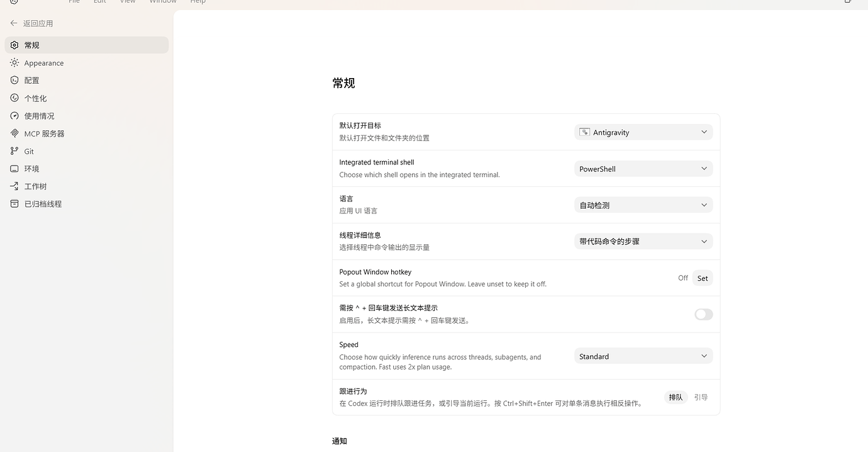
Task: Click 选择线程中命令输出的显示量 description
Action: [x=384, y=247]
